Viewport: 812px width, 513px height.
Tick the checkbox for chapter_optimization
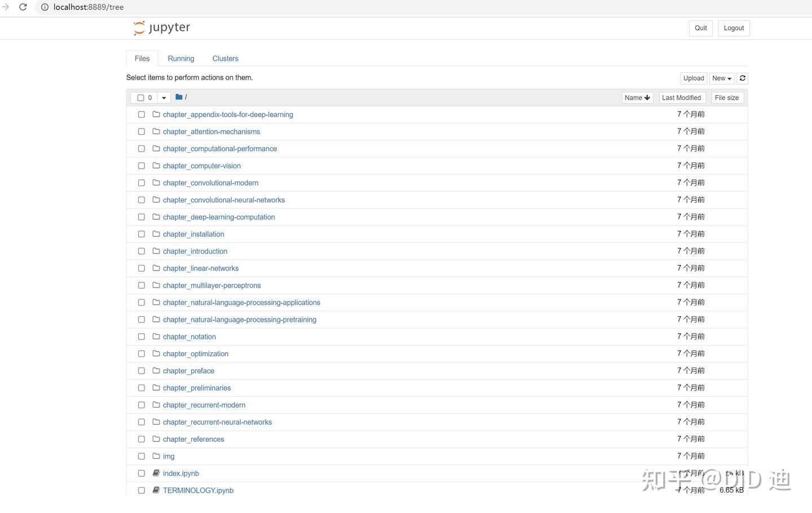[142, 354]
